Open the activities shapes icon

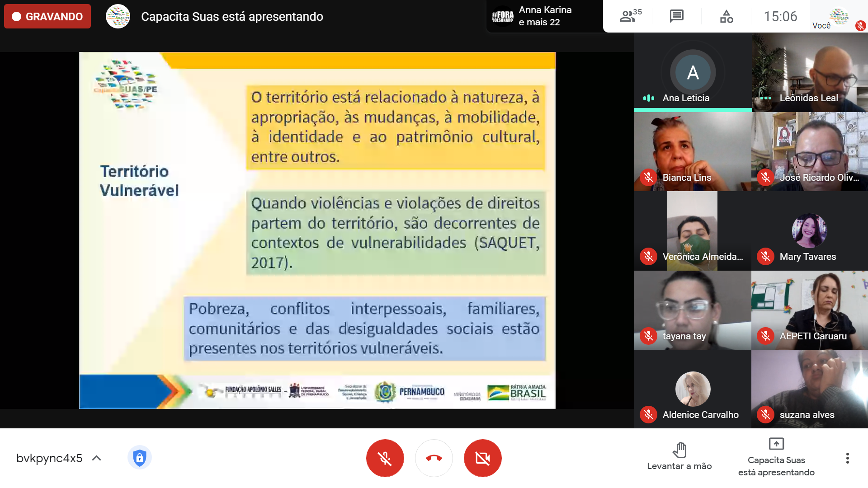pos(726,17)
